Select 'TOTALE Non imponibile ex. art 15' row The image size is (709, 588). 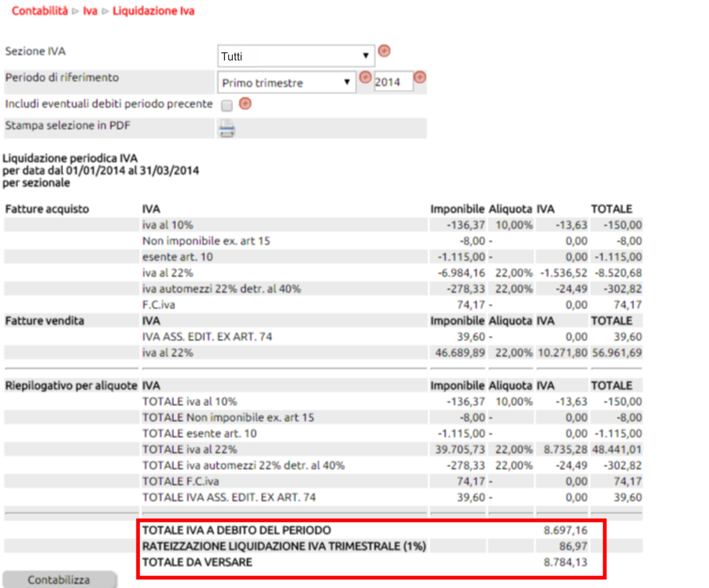(x=323, y=418)
